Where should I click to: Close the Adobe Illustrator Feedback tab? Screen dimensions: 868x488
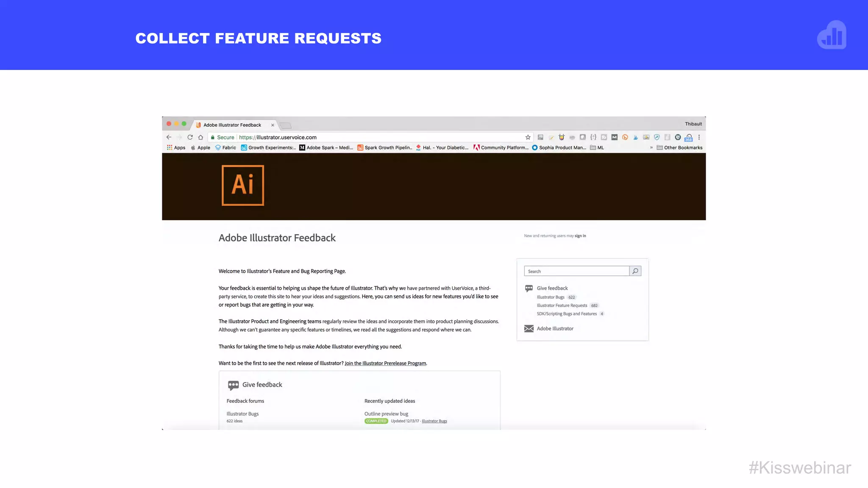coord(273,125)
